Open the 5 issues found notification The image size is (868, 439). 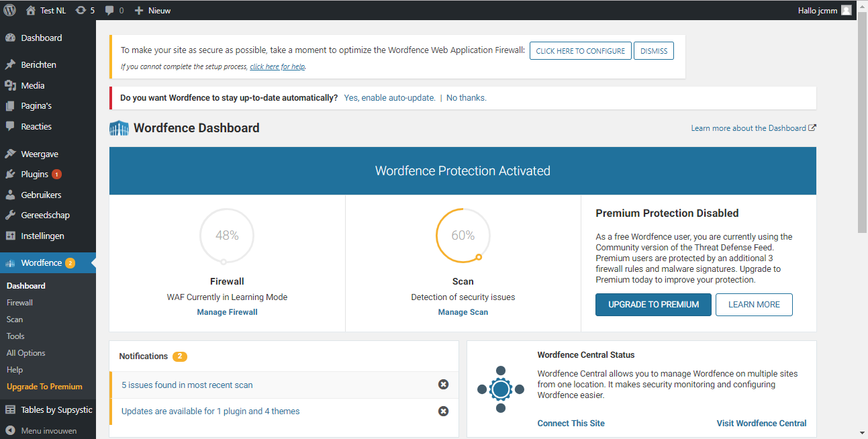pos(187,385)
